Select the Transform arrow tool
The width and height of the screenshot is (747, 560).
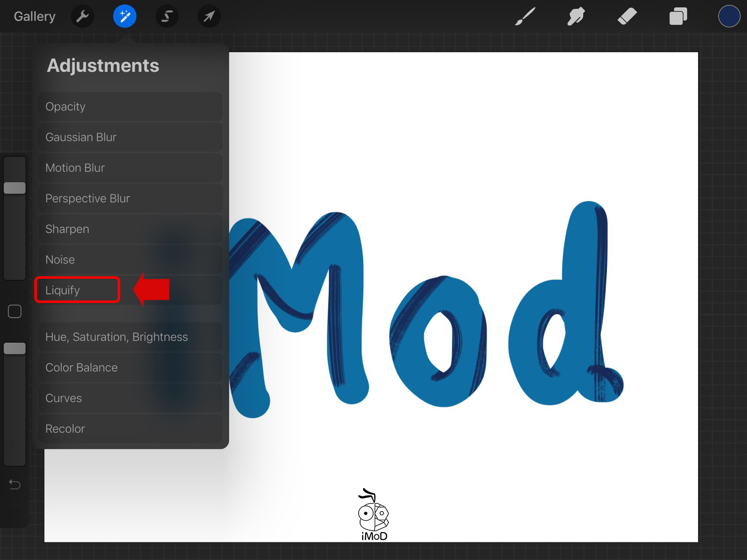(209, 16)
